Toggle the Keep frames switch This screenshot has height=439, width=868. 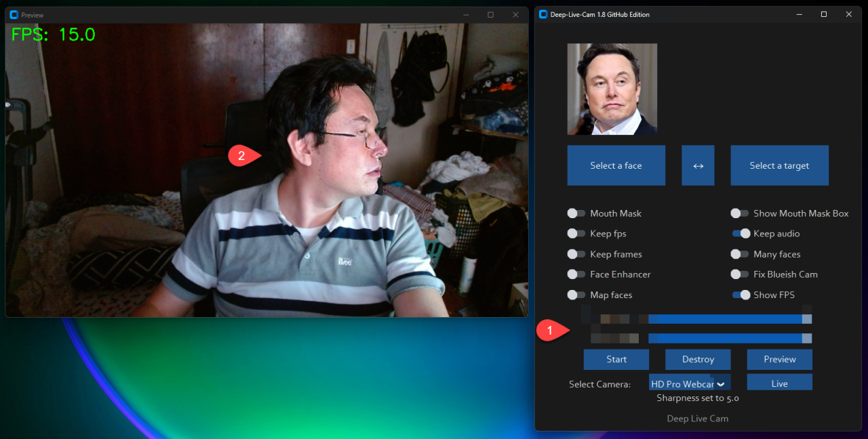(576, 254)
